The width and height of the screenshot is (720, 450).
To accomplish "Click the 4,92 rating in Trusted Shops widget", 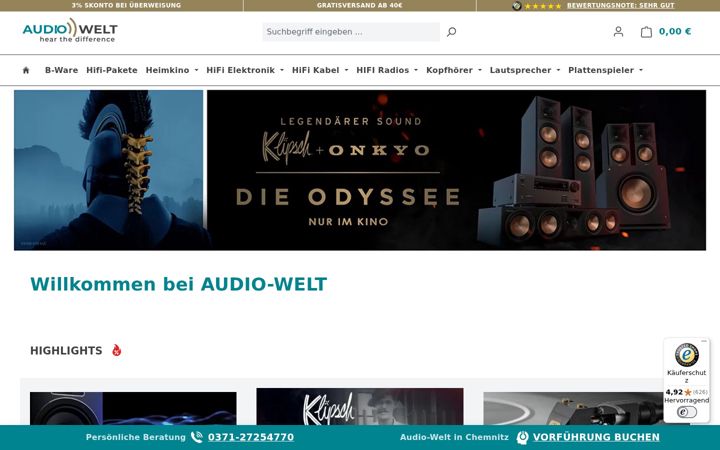I will point(674,392).
